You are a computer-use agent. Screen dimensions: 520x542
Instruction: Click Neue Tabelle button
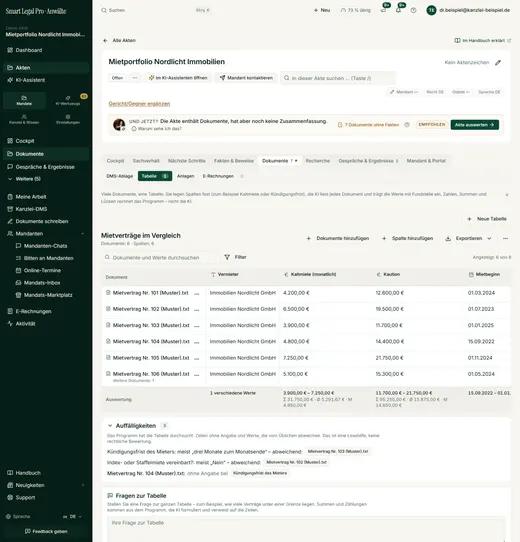tap(487, 219)
